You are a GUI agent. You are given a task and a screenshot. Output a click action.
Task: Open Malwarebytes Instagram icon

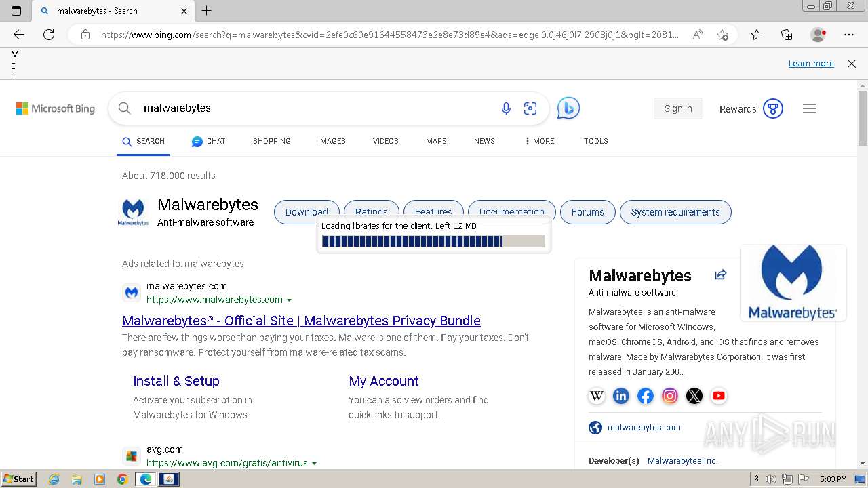click(x=670, y=396)
